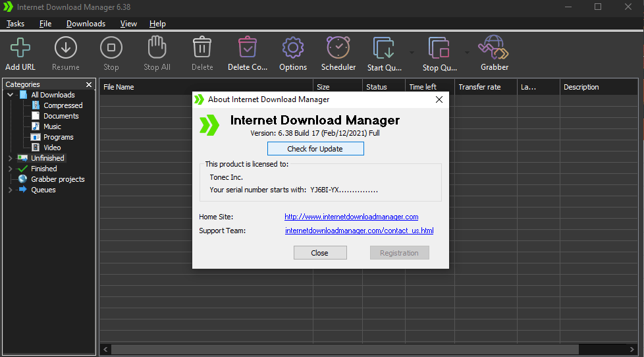The height and width of the screenshot is (357, 644).
Task: Click the All Downloads folder icon
Action: [x=24, y=95]
